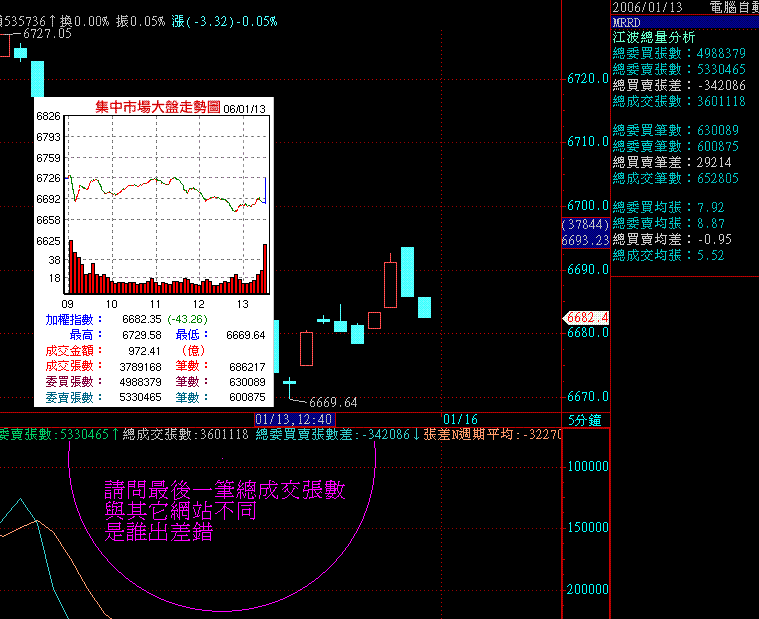Click 總委買均張 value 7.92
The height and width of the screenshot is (619, 759).
(x=711, y=207)
